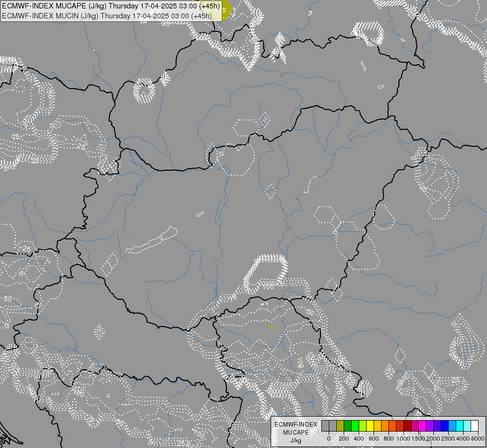Click the cyan legend swatch before 4000
The image size is (487, 448).
coord(460,426)
